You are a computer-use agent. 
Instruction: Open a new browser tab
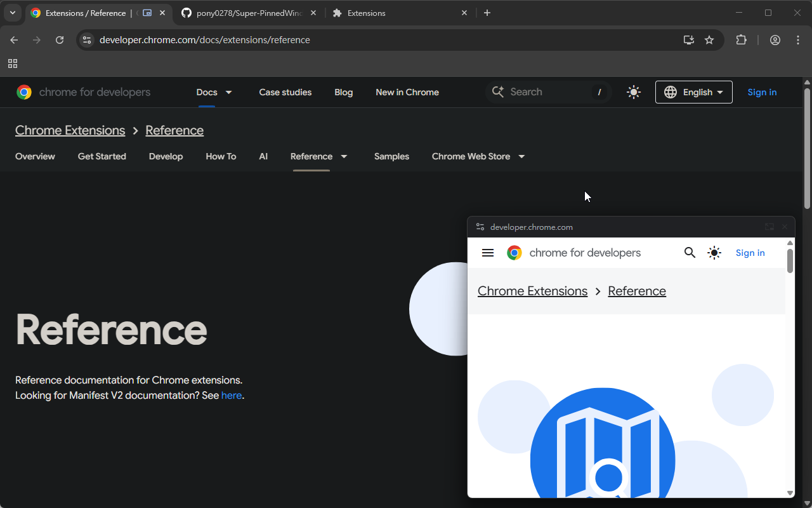click(x=487, y=13)
